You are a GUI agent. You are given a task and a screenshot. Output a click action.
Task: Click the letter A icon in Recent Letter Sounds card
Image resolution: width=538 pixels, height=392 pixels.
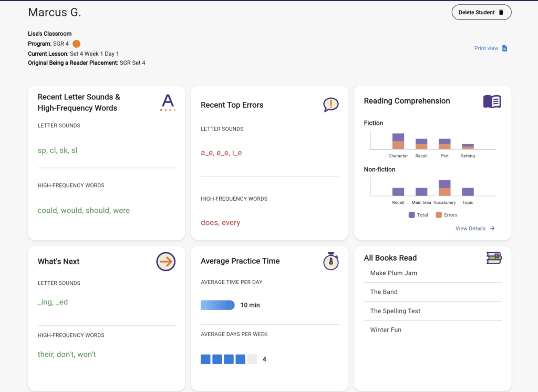click(x=167, y=102)
